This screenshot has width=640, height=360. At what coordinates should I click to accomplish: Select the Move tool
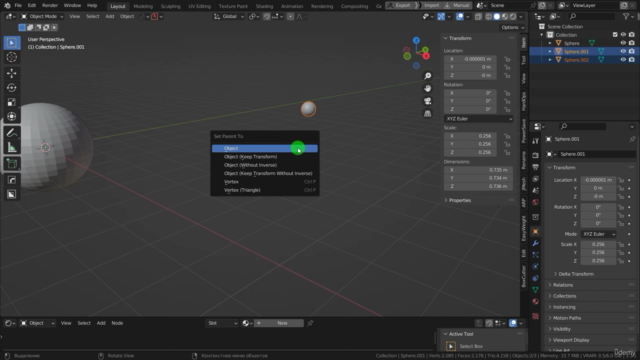(12, 73)
